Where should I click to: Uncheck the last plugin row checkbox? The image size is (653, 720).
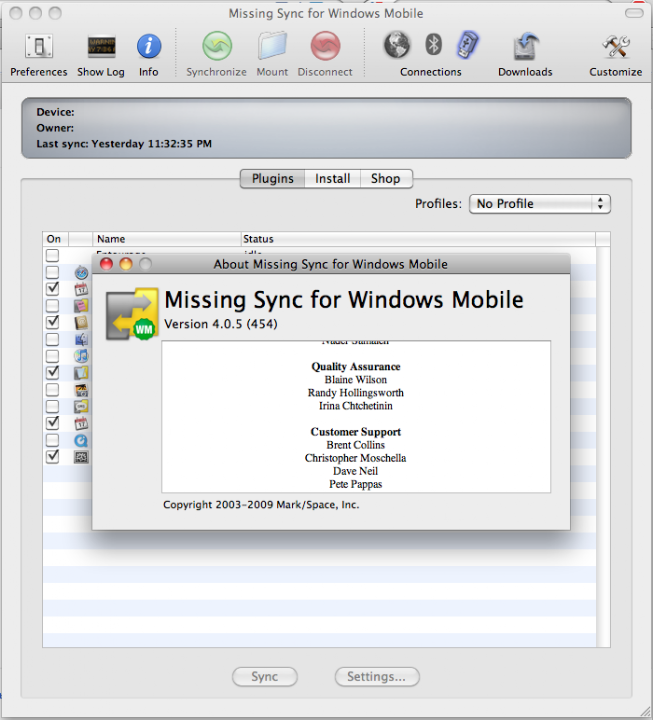pyautogui.click(x=52, y=457)
